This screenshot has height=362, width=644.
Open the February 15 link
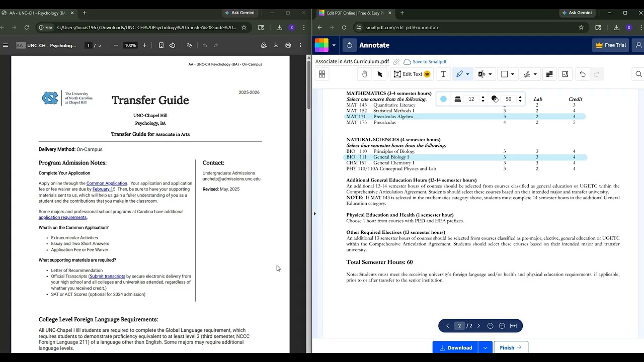[104, 189]
